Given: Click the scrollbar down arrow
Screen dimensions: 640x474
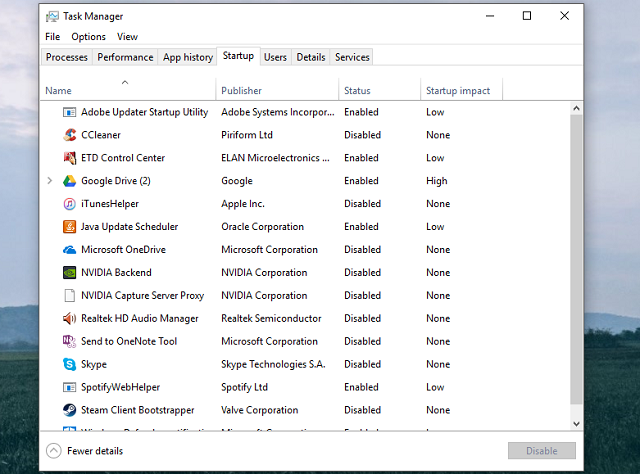Looking at the screenshot, I should 576,424.
